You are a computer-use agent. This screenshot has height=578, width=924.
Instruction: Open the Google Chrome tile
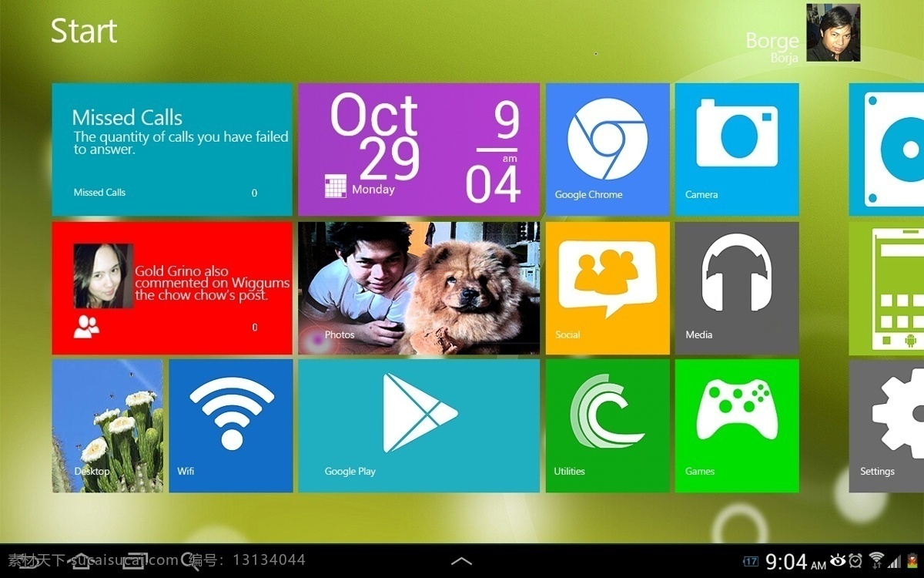pyautogui.click(x=608, y=150)
